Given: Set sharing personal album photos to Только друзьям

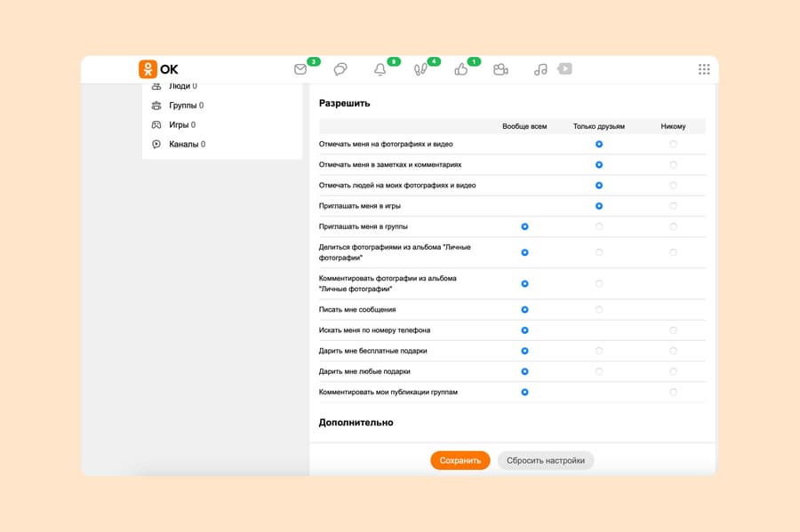Looking at the screenshot, I should [599, 253].
